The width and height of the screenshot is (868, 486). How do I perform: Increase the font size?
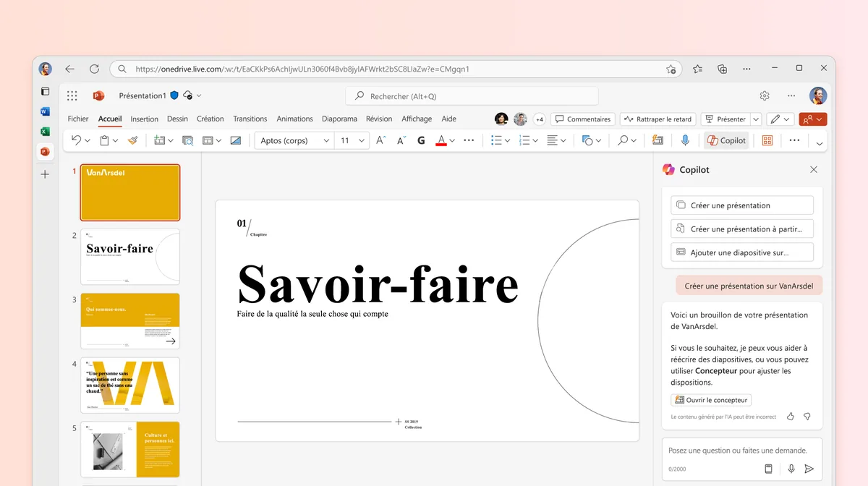(381, 140)
